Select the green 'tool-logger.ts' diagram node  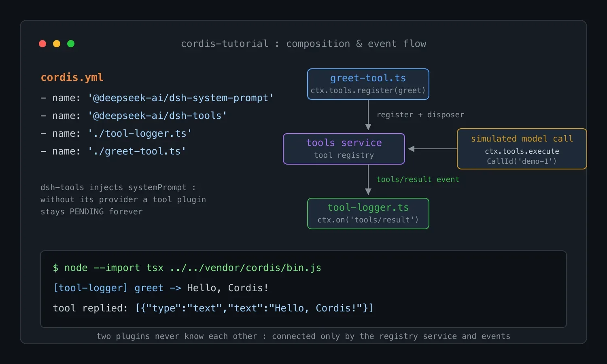coord(368,214)
